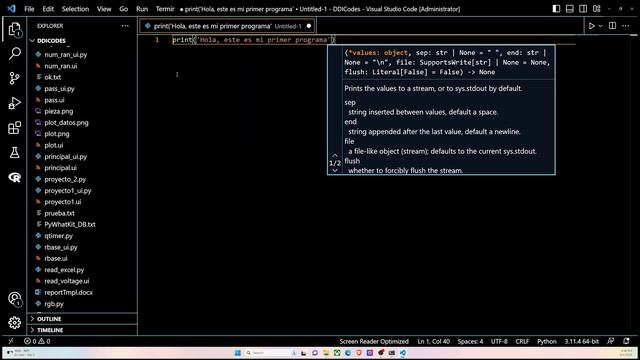640x360 pixels.
Task: Click code line 1 in the editor
Action: tap(253, 40)
